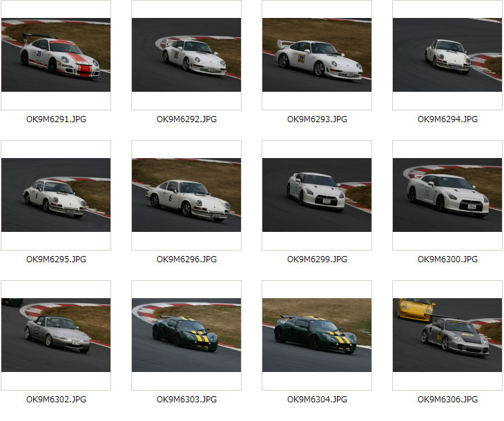Click the file name OK9M6294.JPG

point(448,119)
